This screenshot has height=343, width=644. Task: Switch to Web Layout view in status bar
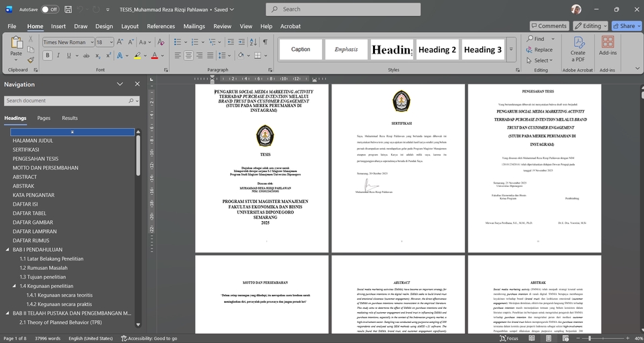(x=566, y=338)
